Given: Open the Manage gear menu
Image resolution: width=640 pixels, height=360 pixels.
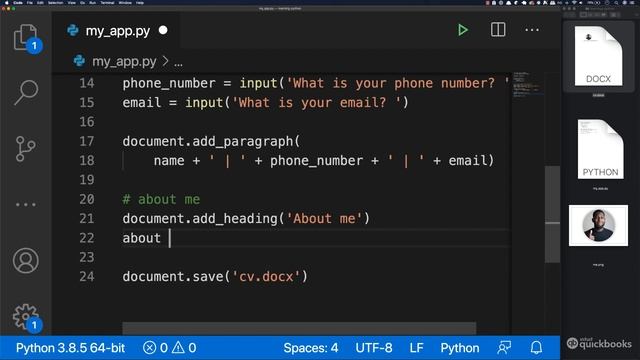Looking at the screenshot, I should click(26, 316).
